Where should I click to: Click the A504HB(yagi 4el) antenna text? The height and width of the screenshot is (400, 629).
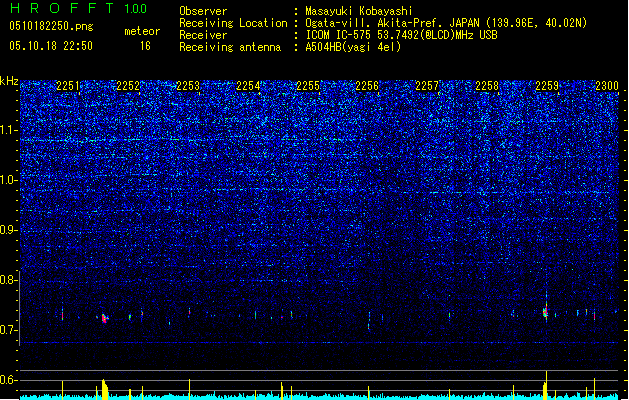[353, 47]
